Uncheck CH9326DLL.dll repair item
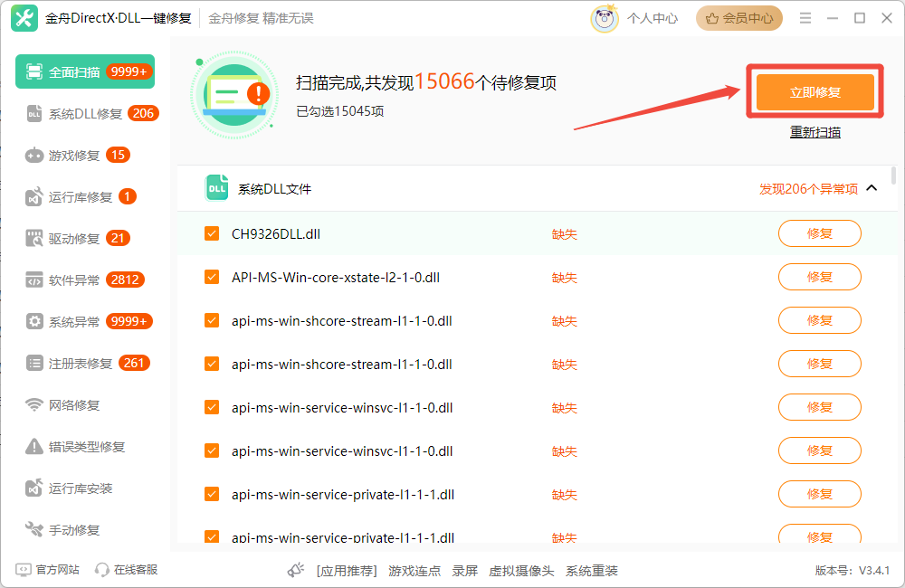The image size is (905, 588). pyautogui.click(x=211, y=233)
